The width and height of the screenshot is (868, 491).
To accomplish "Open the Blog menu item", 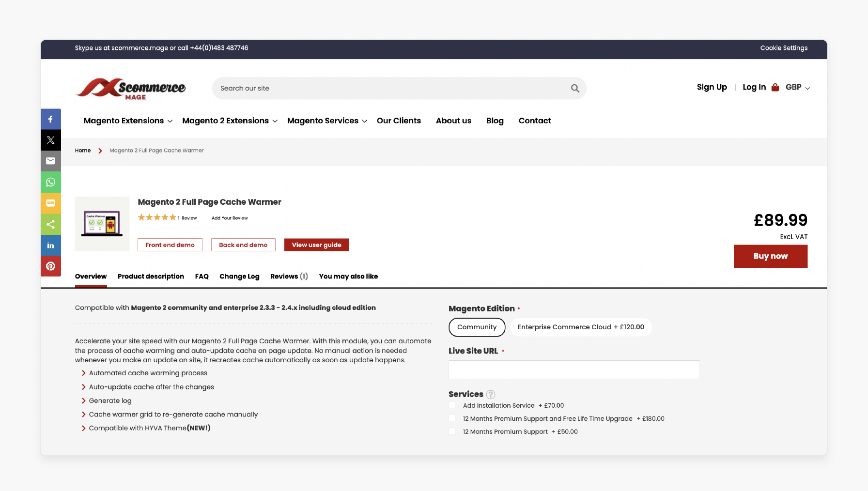I will pyautogui.click(x=495, y=121).
